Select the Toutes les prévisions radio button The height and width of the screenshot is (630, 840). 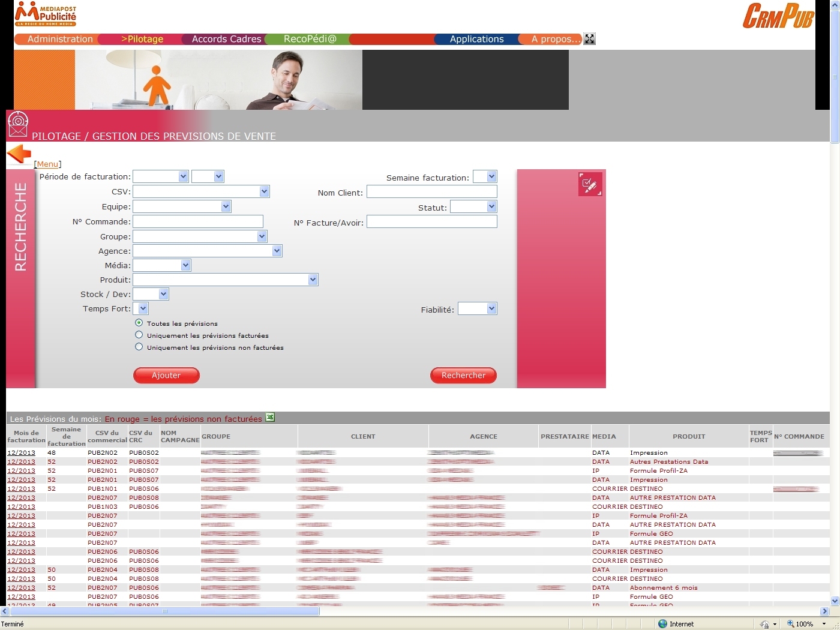(x=139, y=323)
